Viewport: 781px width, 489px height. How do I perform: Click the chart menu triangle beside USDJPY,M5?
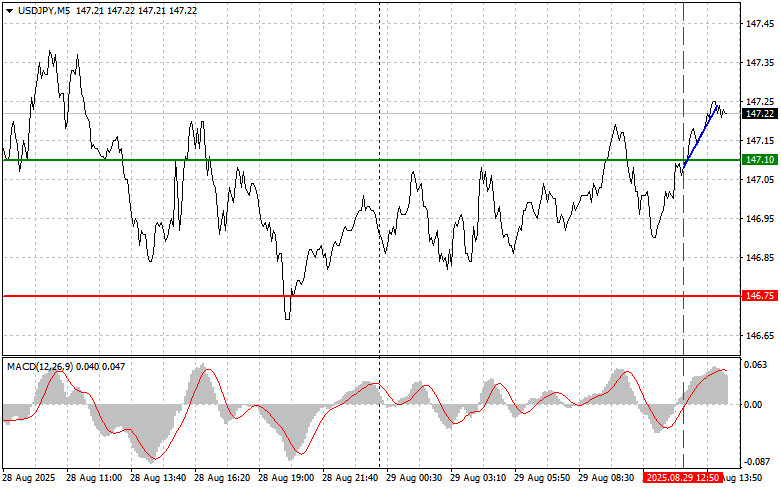click(x=9, y=11)
